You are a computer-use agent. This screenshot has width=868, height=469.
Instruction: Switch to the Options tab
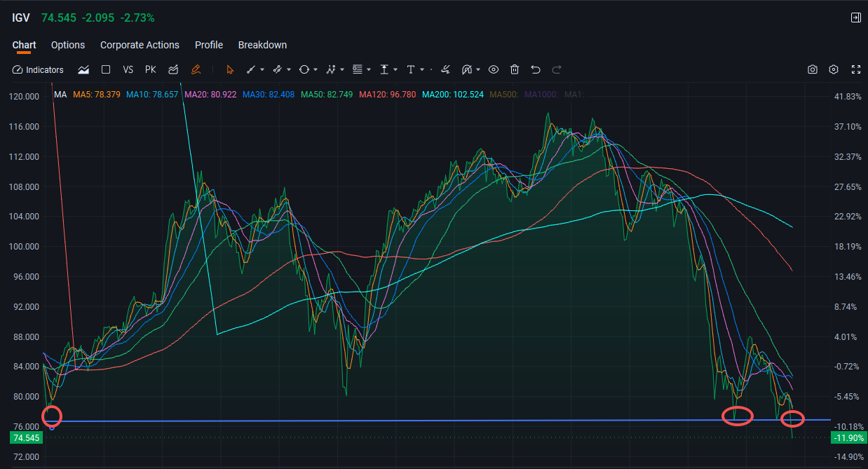point(68,45)
